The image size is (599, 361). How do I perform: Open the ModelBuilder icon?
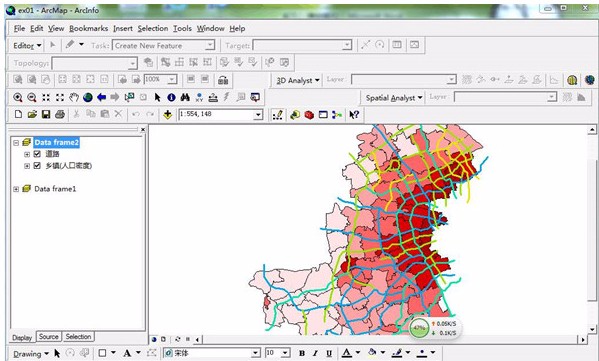pyautogui.click(x=337, y=115)
